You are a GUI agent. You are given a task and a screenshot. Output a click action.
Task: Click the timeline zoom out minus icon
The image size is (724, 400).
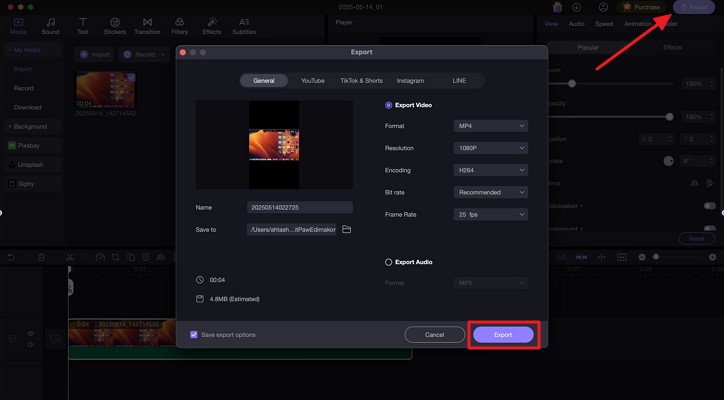[642, 257]
